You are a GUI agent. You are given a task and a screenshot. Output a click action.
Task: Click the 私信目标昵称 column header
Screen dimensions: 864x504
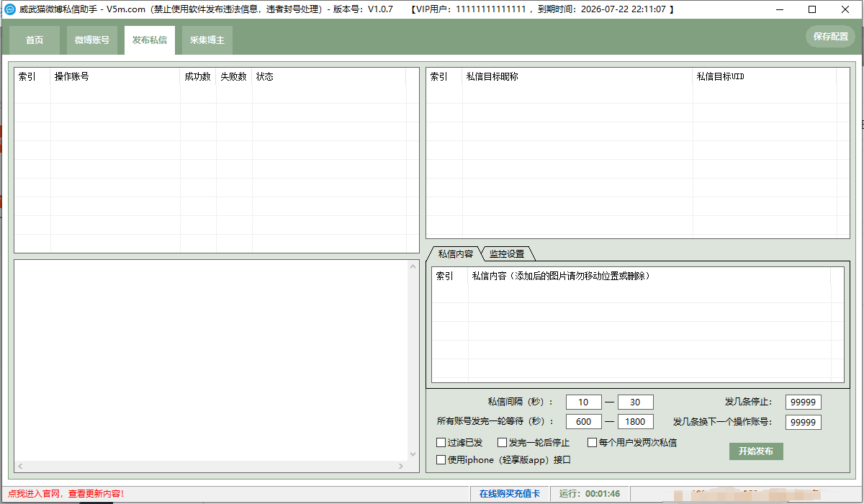[x=576, y=76]
